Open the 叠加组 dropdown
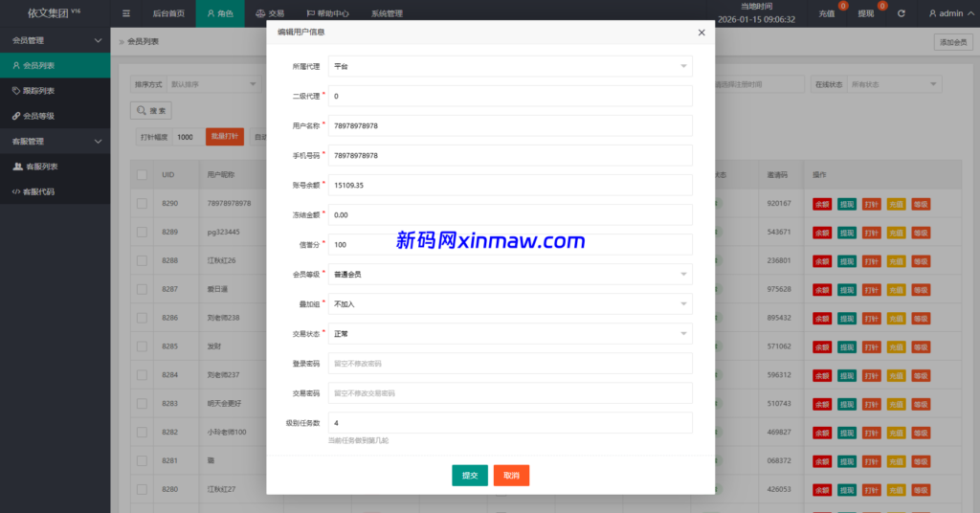 tap(510, 304)
